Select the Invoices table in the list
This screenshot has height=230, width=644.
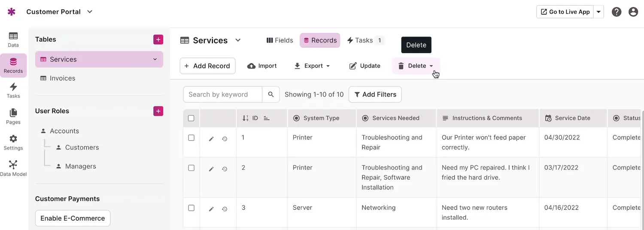point(62,78)
